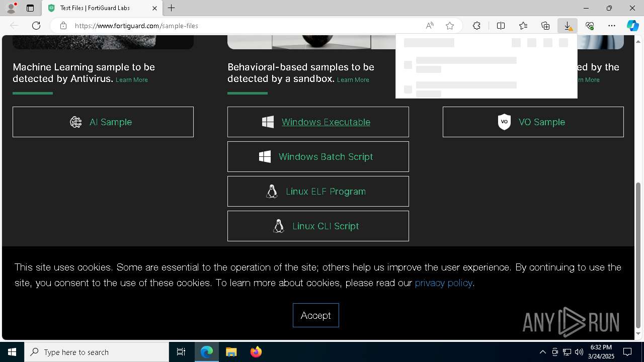Accept the cookies notice
The image size is (644, 362).
click(x=316, y=315)
